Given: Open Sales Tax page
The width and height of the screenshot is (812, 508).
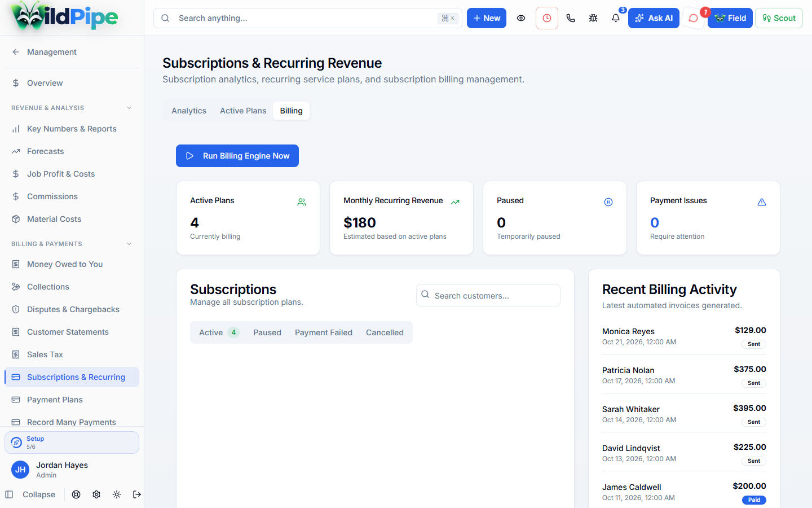Looking at the screenshot, I should tap(72, 354).
